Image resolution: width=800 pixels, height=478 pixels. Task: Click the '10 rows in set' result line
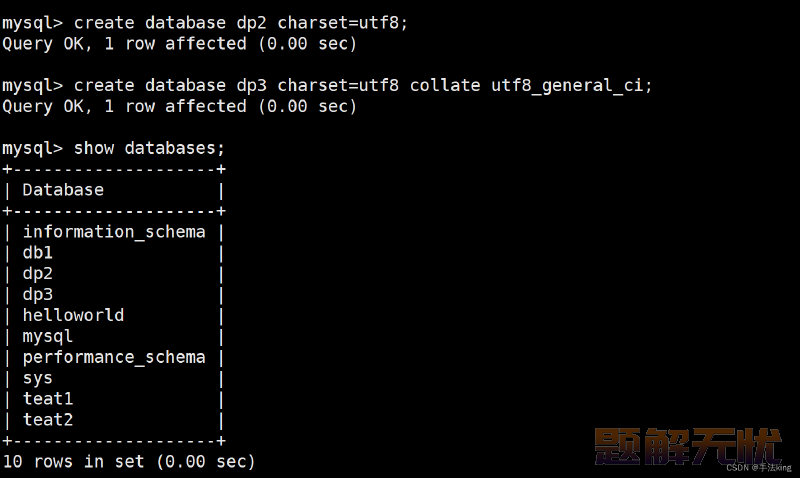click(129, 462)
